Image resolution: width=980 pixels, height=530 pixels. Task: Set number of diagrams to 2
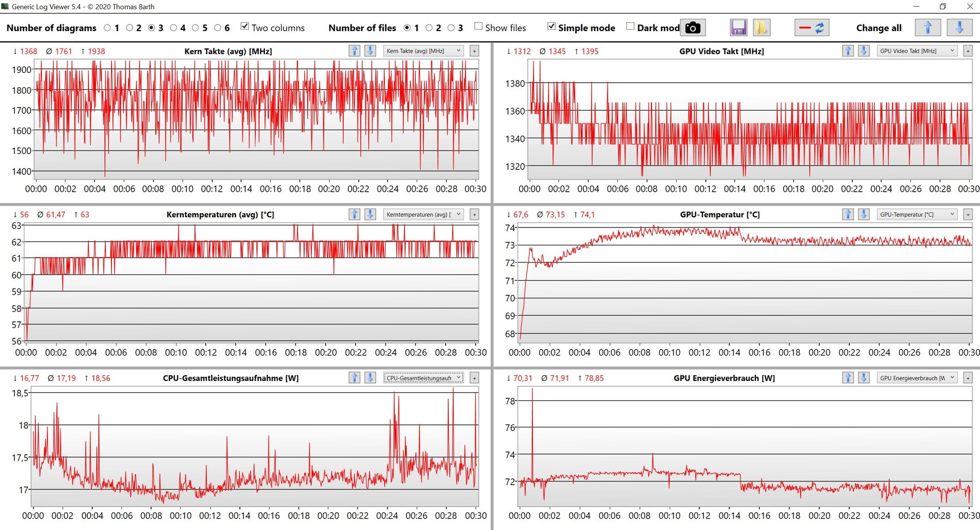click(129, 28)
